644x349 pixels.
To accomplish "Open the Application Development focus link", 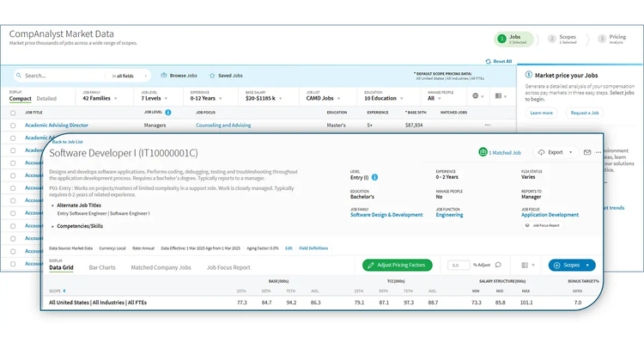I will click(550, 215).
